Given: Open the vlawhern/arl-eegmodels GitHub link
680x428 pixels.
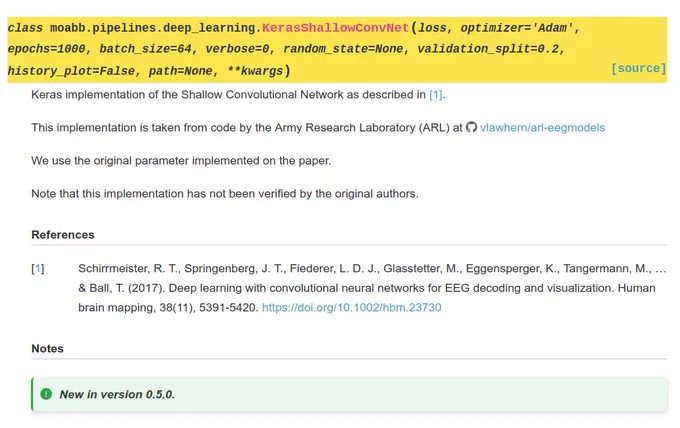Looking at the screenshot, I should coord(542,127).
